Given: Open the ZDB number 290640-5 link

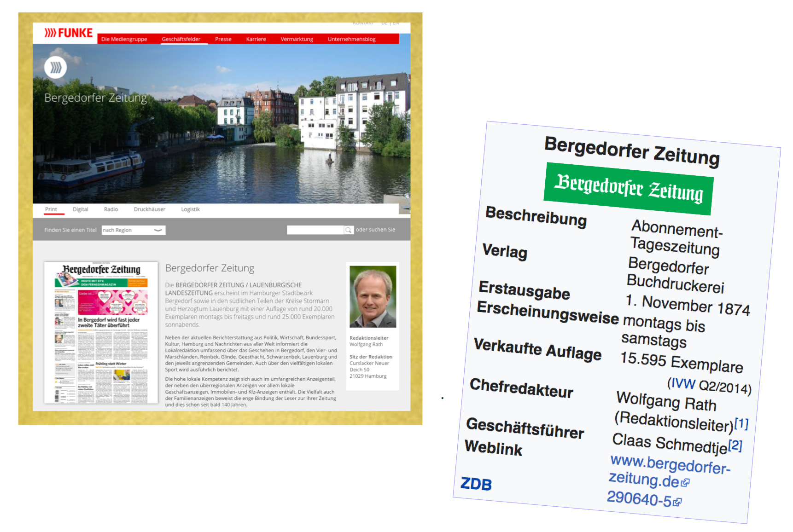Looking at the screenshot, I should [639, 499].
